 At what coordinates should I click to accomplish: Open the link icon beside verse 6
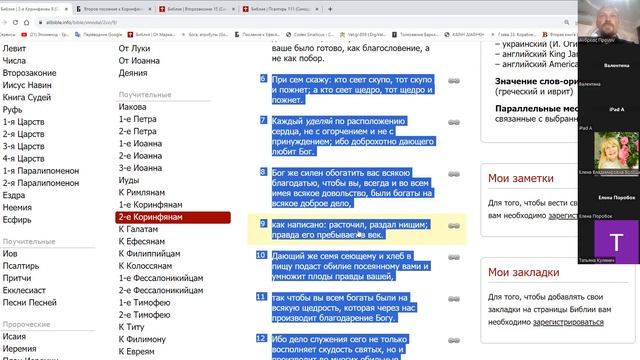point(454,81)
